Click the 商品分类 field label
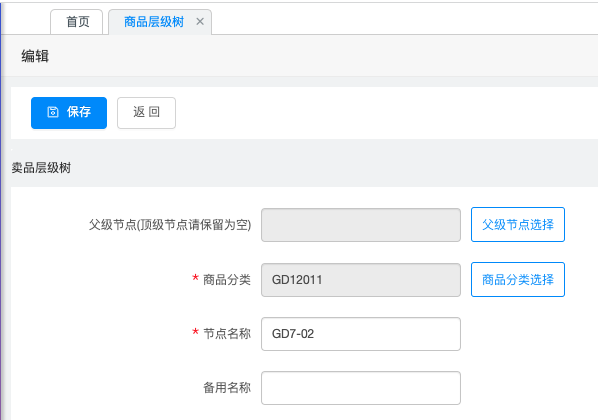The width and height of the screenshot is (598, 420). click(x=227, y=280)
